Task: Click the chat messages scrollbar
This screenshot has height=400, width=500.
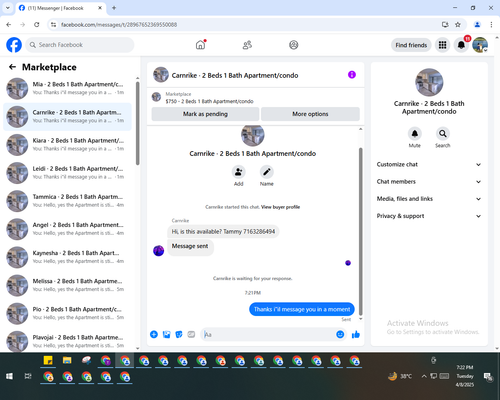Action: click(x=360, y=232)
